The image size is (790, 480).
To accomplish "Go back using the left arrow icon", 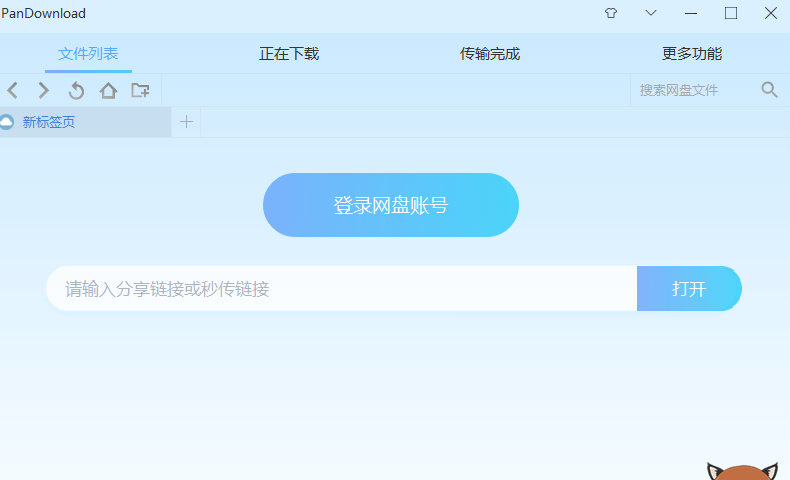I will point(13,91).
